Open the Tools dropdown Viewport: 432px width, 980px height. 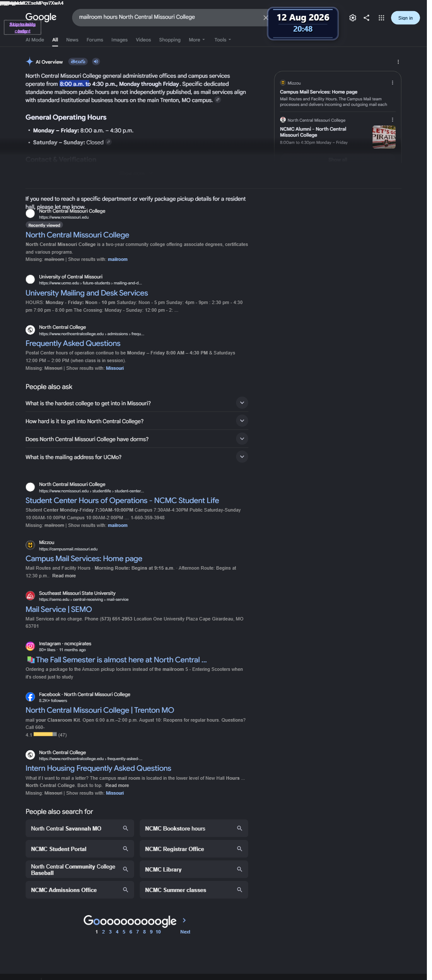point(222,40)
